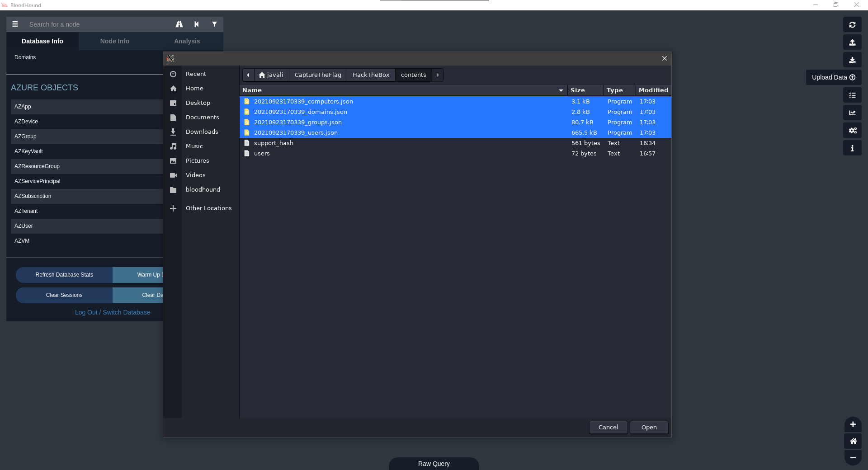
Task: Switch to Analysis tab
Action: point(187,41)
